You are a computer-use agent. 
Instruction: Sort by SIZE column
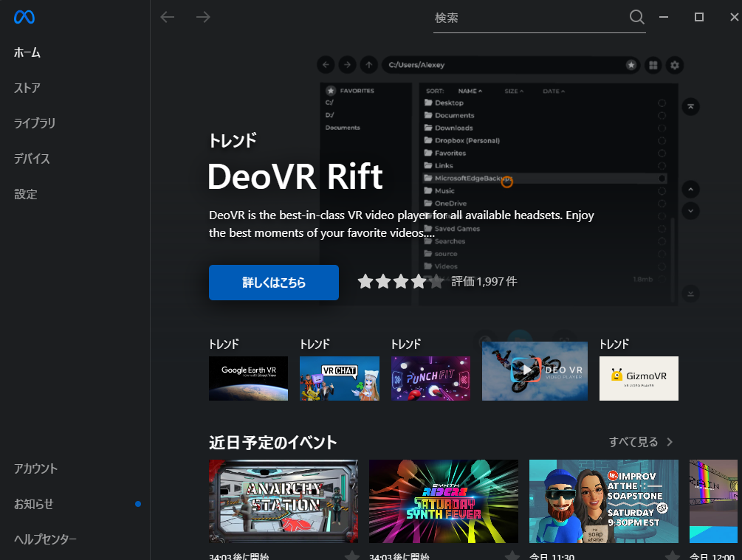click(x=514, y=91)
